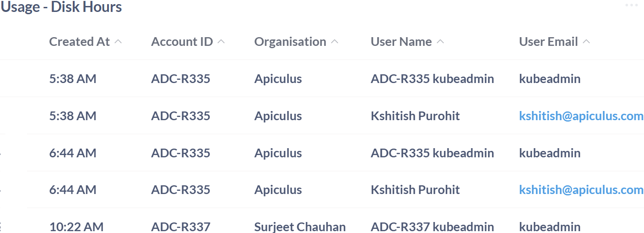This screenshot has height=233, width=644.
Task: Select the Surjeet Chauhan organisation cell
Action: [300, 227]
